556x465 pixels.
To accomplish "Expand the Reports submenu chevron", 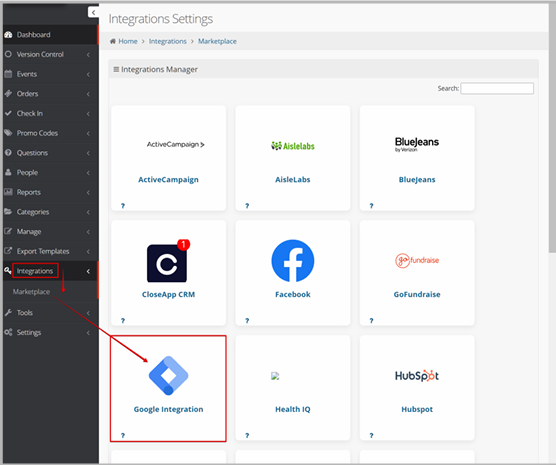I will [88, 192].
